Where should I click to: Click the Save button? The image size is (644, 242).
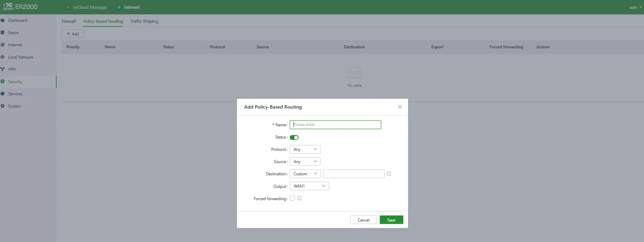391,220
